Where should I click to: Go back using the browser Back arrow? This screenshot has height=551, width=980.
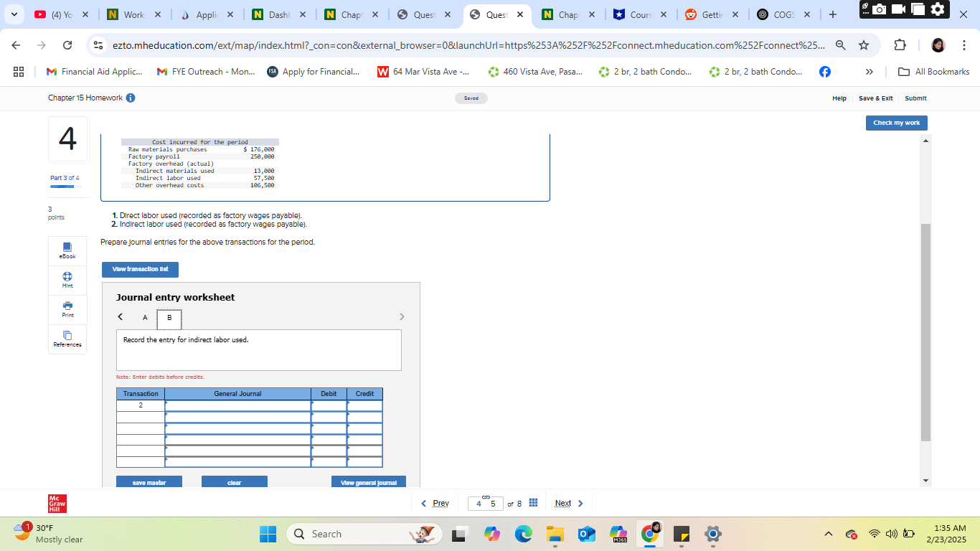tap(17, 45)
